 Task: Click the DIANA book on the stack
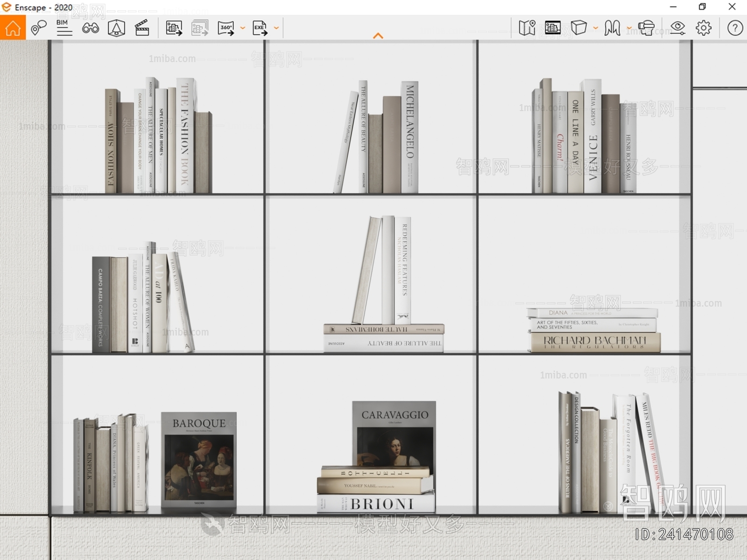(x=592, y=313)
